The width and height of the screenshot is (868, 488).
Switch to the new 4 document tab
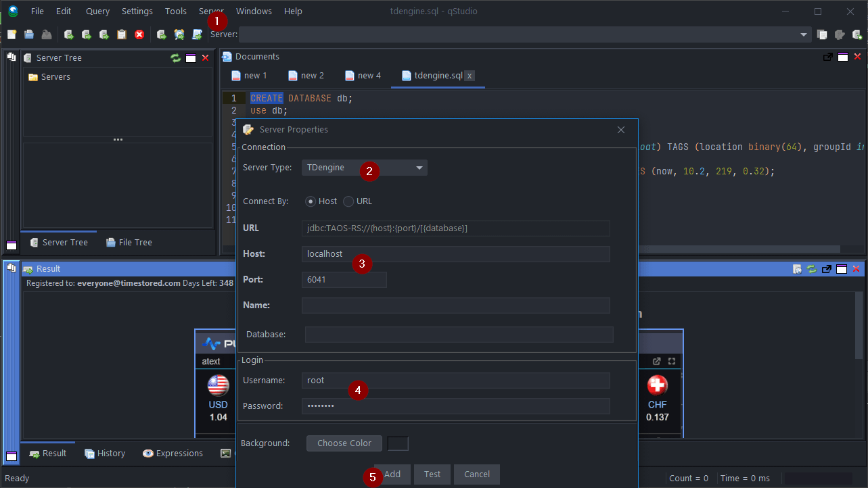[x=363, y=76]
